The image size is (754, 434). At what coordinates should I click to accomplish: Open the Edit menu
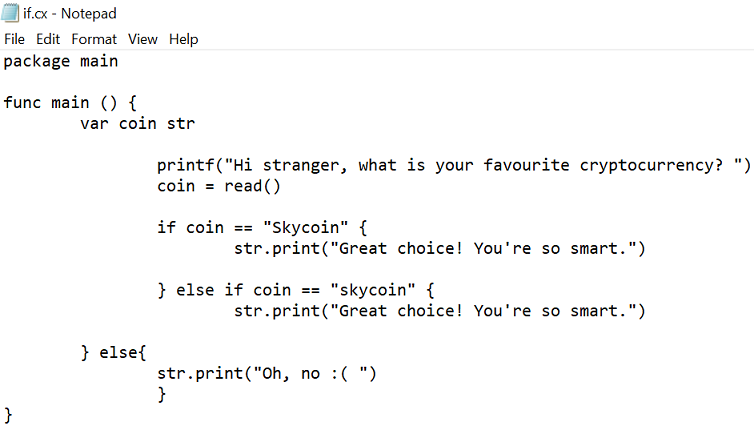[x=48, y=39]
